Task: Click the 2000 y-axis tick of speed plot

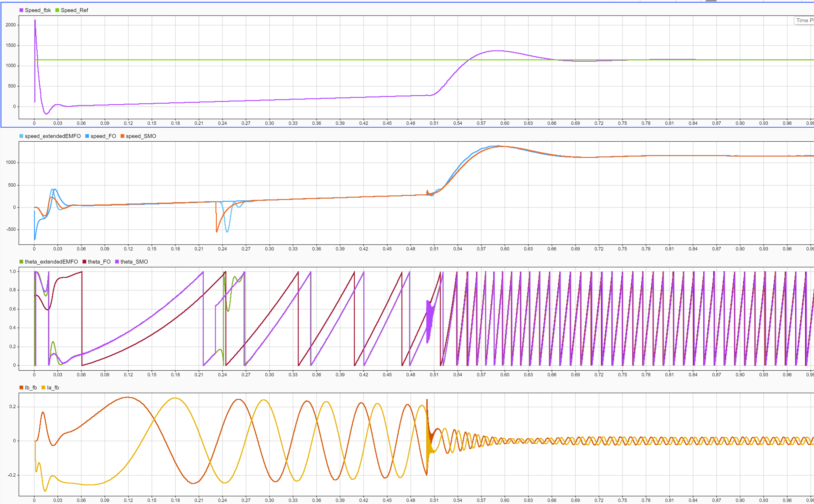Action: [11, 25]
